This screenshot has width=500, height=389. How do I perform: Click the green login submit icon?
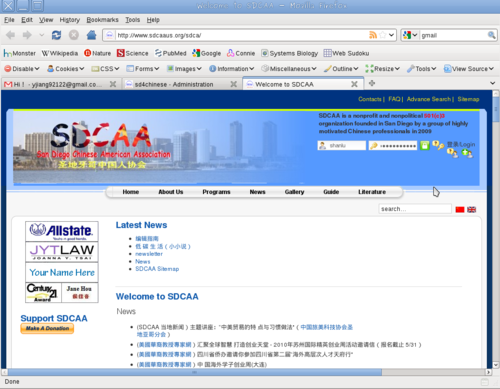[x=424, y=145]
